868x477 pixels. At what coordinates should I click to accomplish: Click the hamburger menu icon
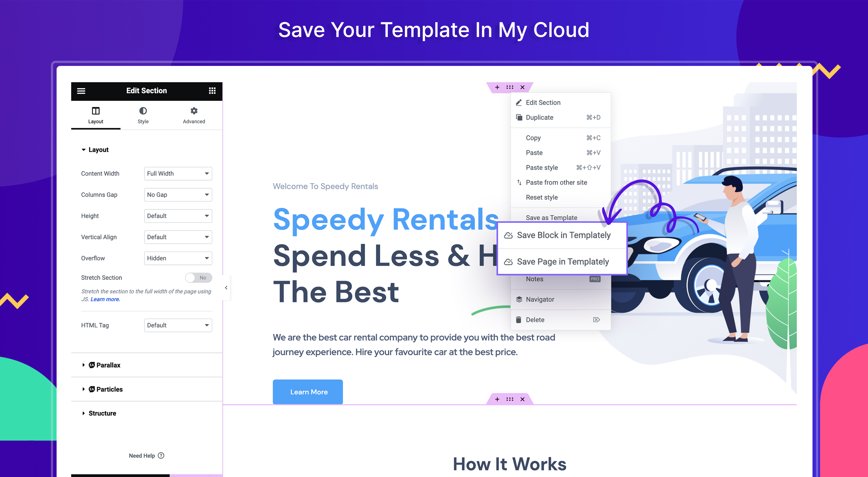pos(81,90)
